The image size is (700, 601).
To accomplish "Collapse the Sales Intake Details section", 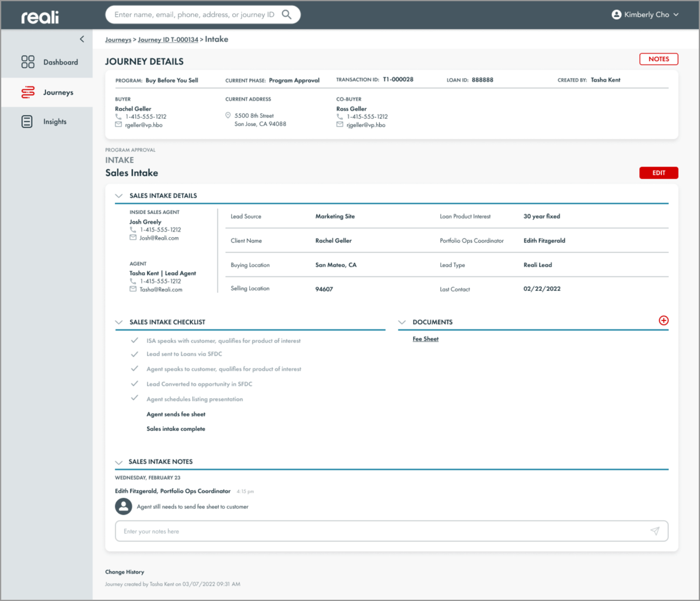I will tap(119, 196).
